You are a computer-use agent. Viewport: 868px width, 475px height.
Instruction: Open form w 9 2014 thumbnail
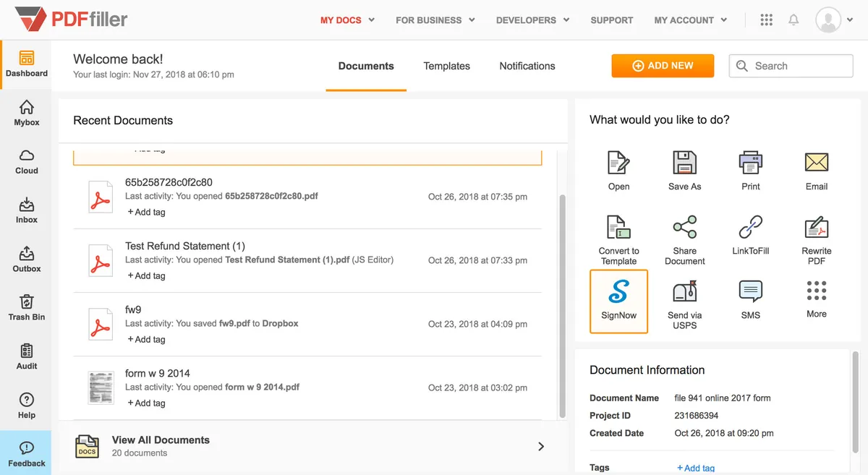[x=100, y=388]
